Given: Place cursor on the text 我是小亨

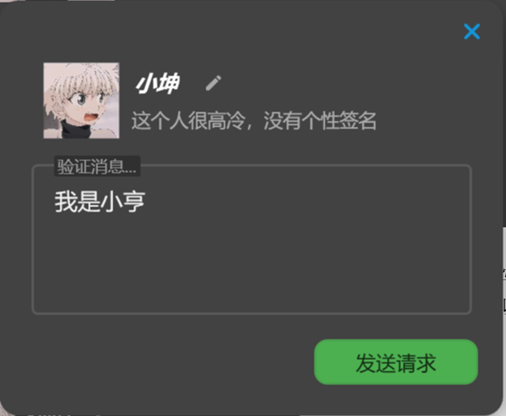Looking at the screenshot, I should pyautogui.click(x=100, y=202).
